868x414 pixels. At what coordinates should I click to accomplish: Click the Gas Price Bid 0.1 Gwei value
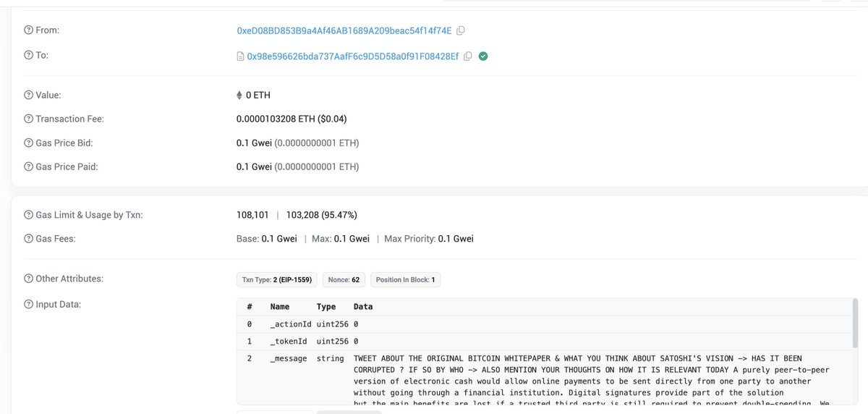coord(297,143)
